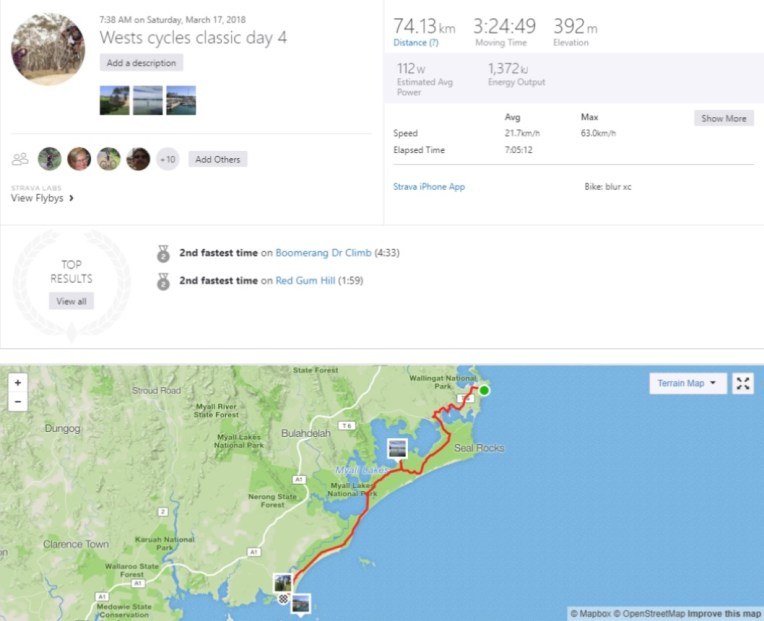Expand stats with Show More
The height and width of the screenshot is (621, 764).
[x=723, y=118]
